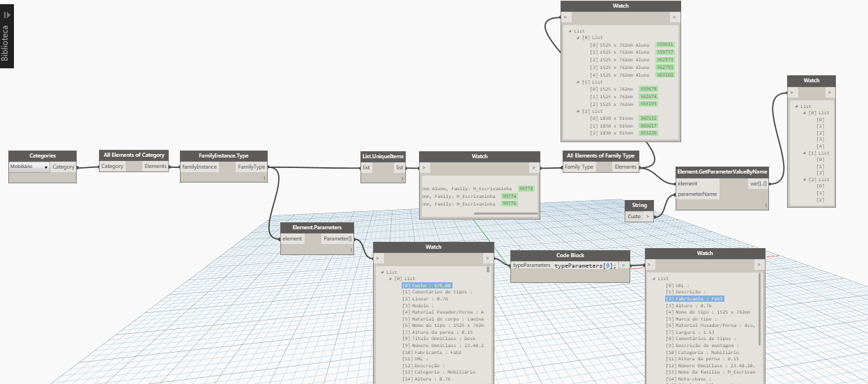Viewport: 868px width, 384px height.
Task: Collapse the [2] List in top Watch node
Action: (578, 111)
